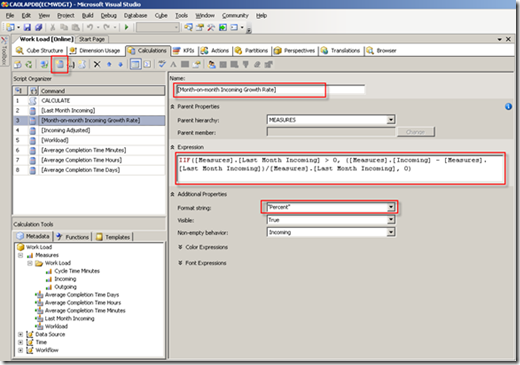Click the blue Move Up arrow
The width and height of the screenshot is (520, 365).
point(109,64)
